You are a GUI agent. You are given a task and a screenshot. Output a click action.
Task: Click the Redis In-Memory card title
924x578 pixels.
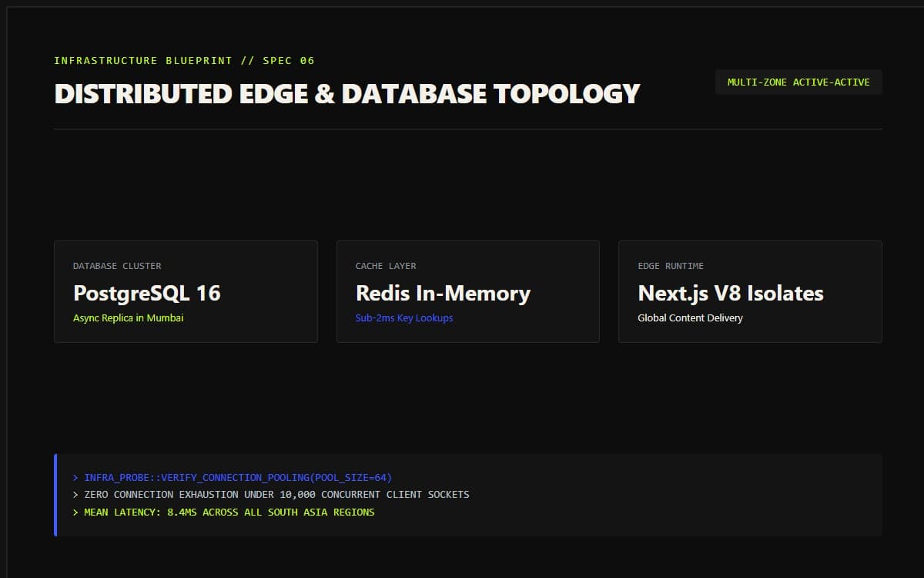coord(443,293)
